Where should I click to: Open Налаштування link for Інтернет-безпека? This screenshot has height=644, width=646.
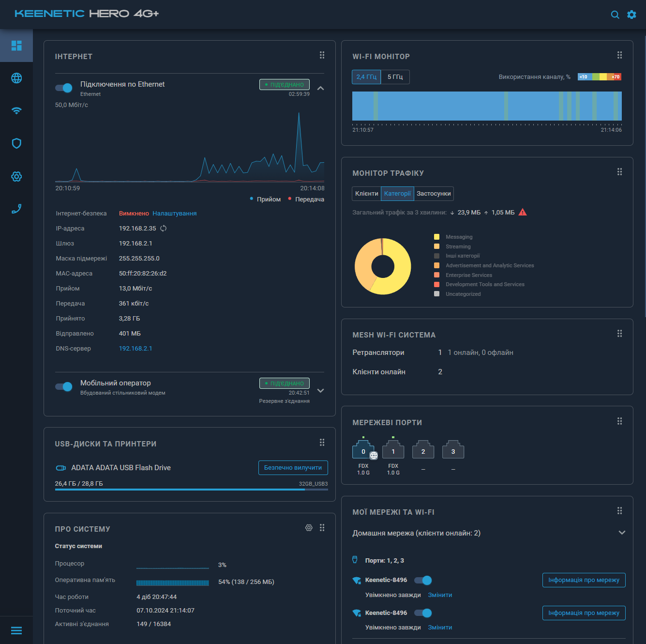click(x=175, y=213)
